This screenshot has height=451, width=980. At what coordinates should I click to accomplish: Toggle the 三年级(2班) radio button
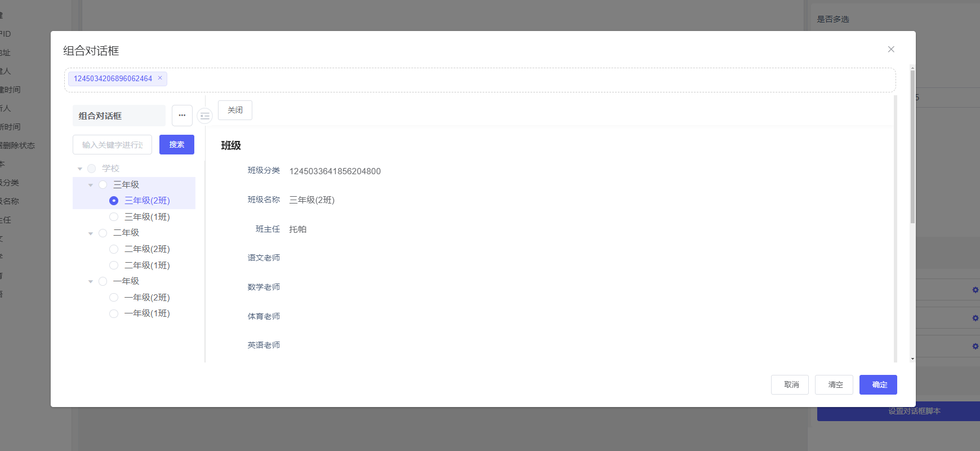click(114, 201)
